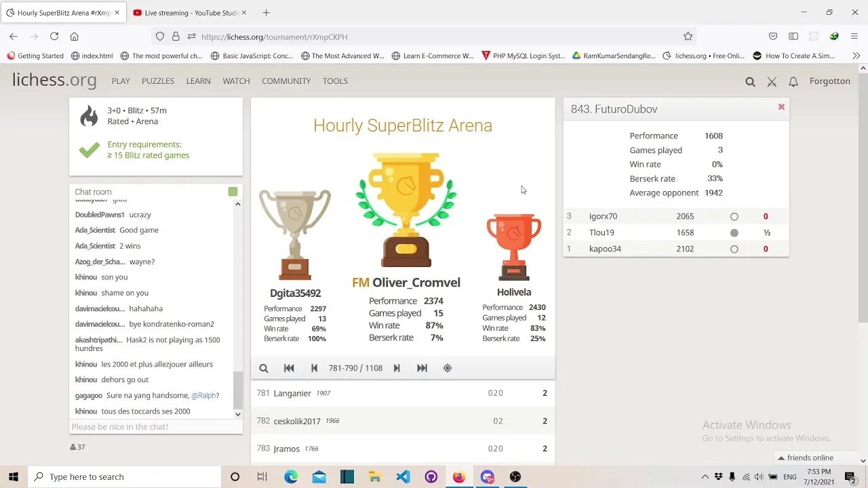Bookmark this page with star icon

(688, 37)
